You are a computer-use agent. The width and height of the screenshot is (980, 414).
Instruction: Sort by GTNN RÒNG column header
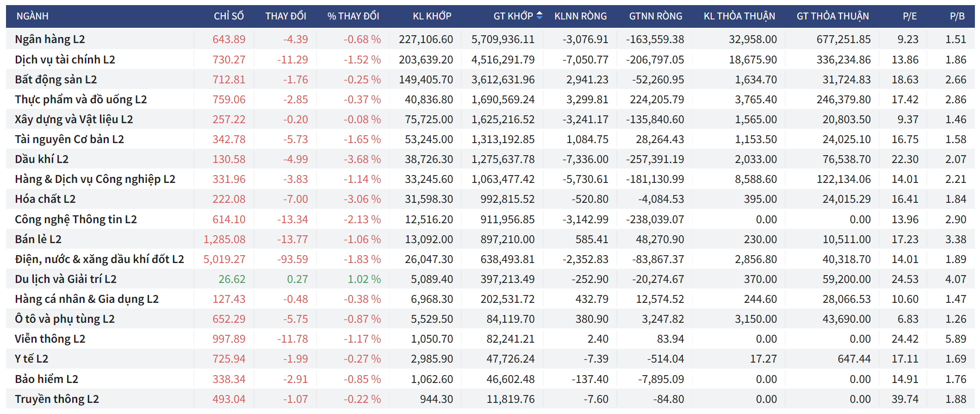[x=655, y=16]
